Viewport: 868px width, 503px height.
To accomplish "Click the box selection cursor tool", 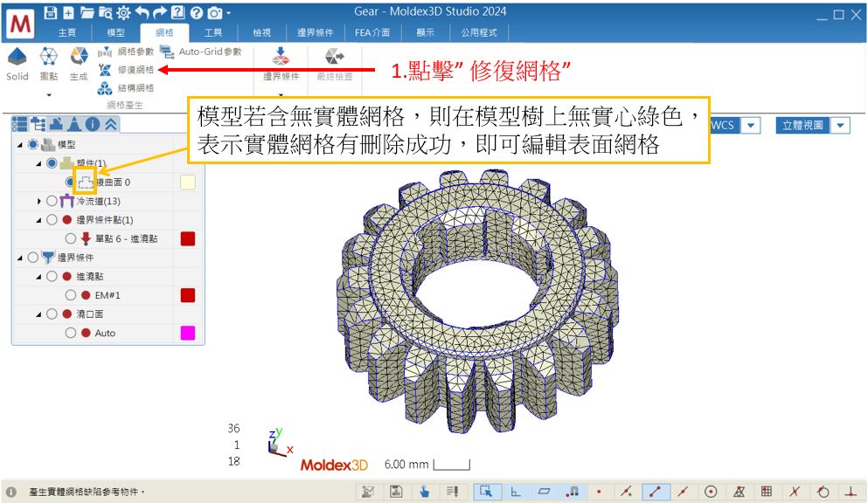I will pyautogui.click(x=487, y=491).
